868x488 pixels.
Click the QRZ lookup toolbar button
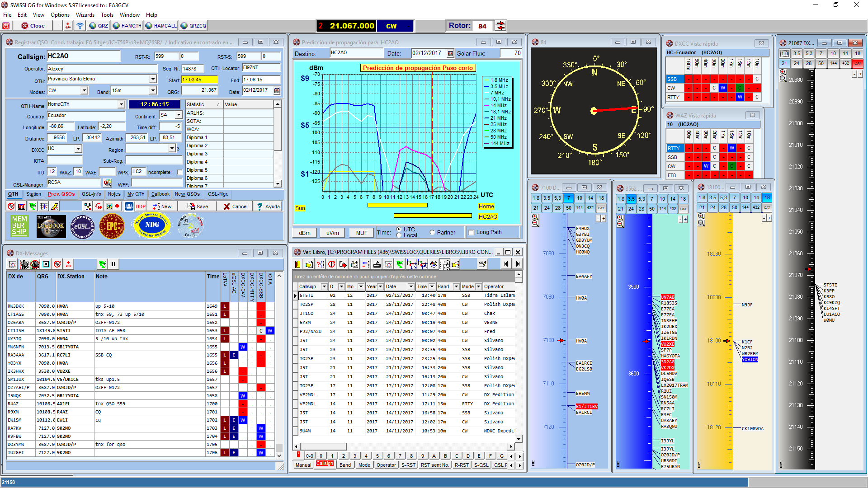pyautogui.click(x=99, y=26)
